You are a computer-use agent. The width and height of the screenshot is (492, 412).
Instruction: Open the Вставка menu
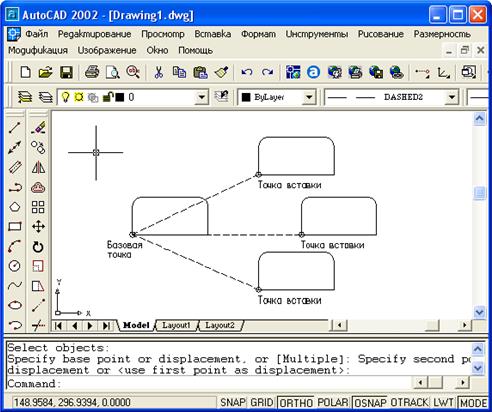(213, 34)
